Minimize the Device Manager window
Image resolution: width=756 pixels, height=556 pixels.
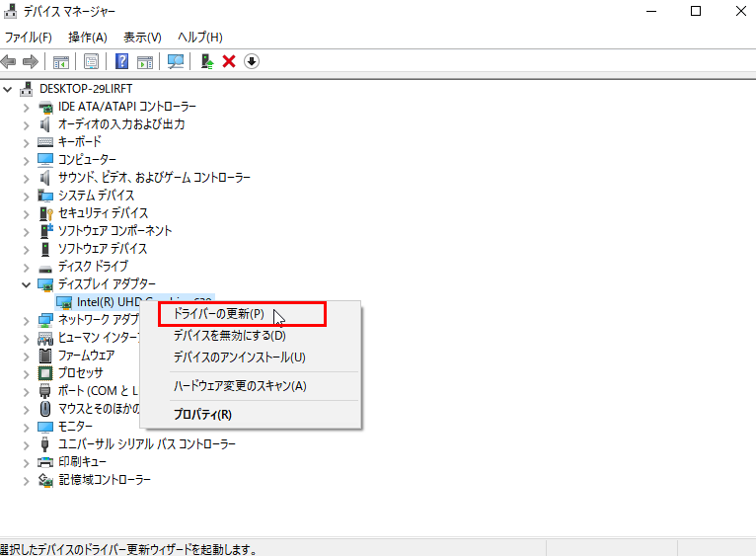coord(651,11)
